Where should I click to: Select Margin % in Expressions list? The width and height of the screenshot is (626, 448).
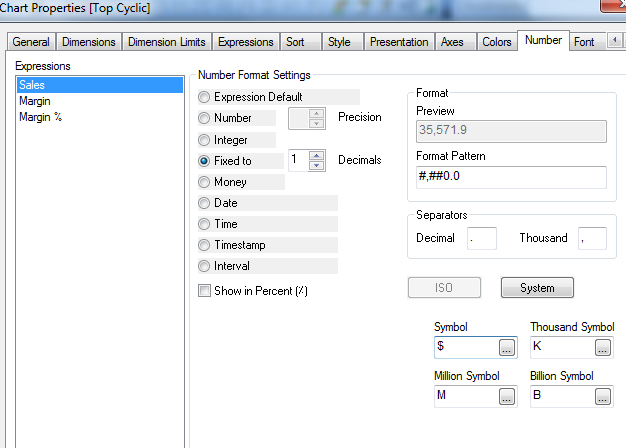pos(40,117)
